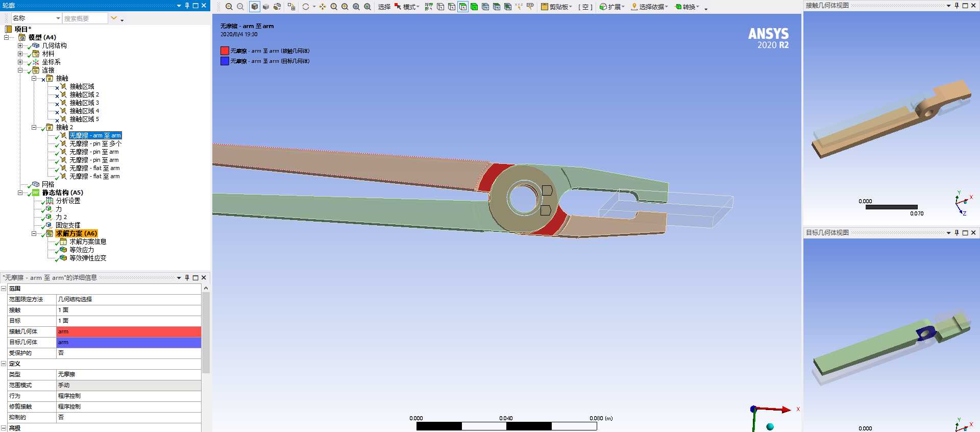980x432 pixels.
Task: Select 无摩擦 - pin 至 多个 contact
Action: point(95,143)
